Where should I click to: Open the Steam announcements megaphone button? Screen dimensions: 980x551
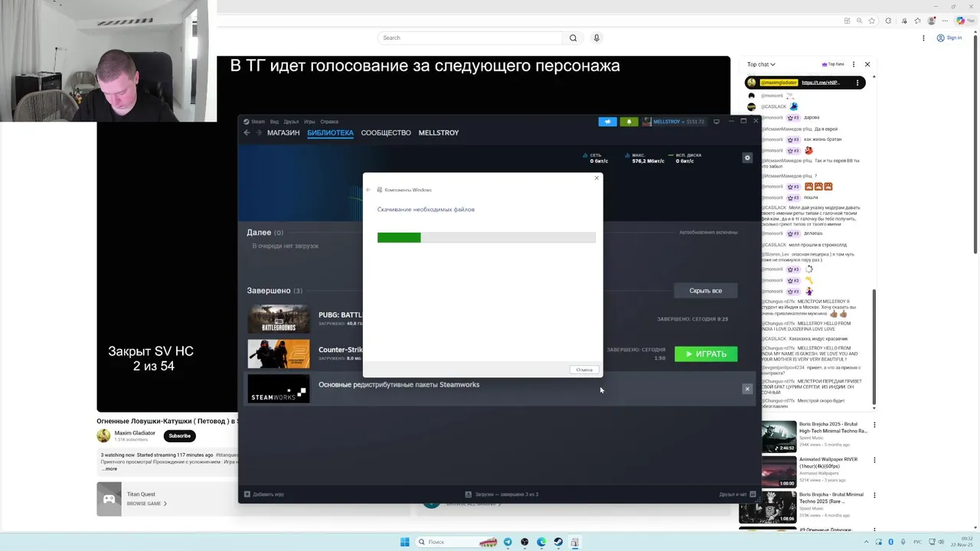click(607, 122)
